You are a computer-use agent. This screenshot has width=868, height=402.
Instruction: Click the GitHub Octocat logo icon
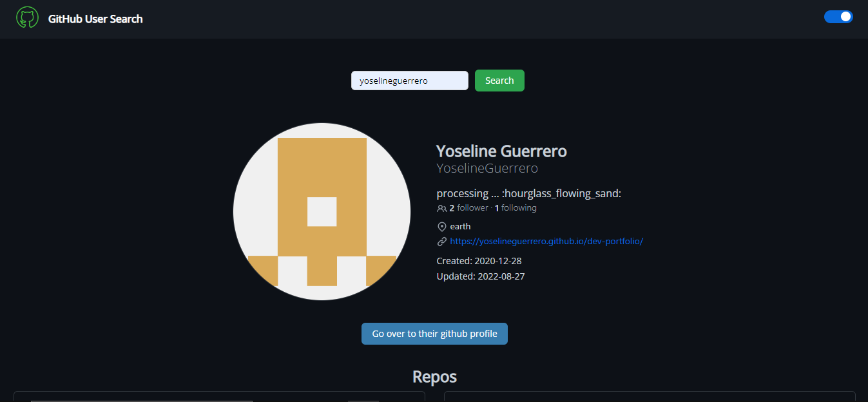click(27, 17)
